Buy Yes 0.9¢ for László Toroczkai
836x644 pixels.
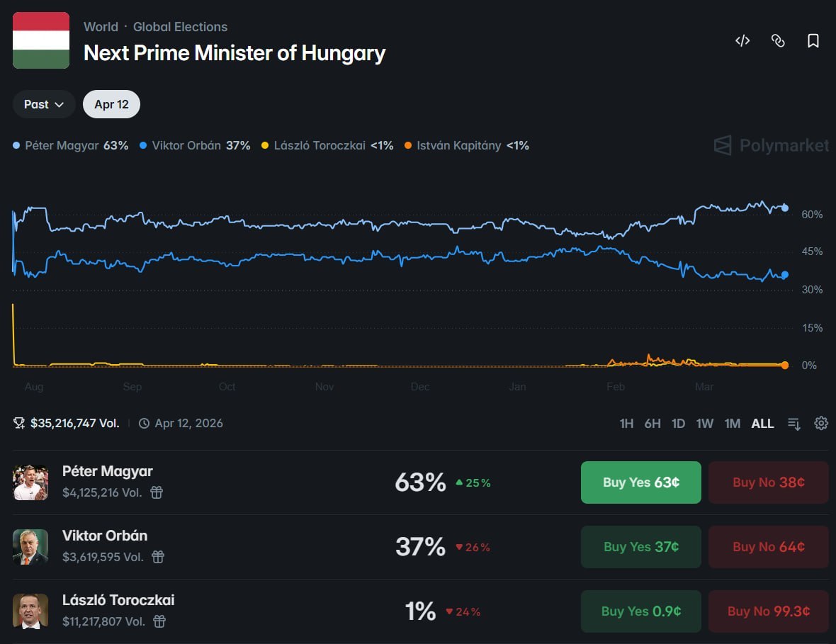coord(640,611)
